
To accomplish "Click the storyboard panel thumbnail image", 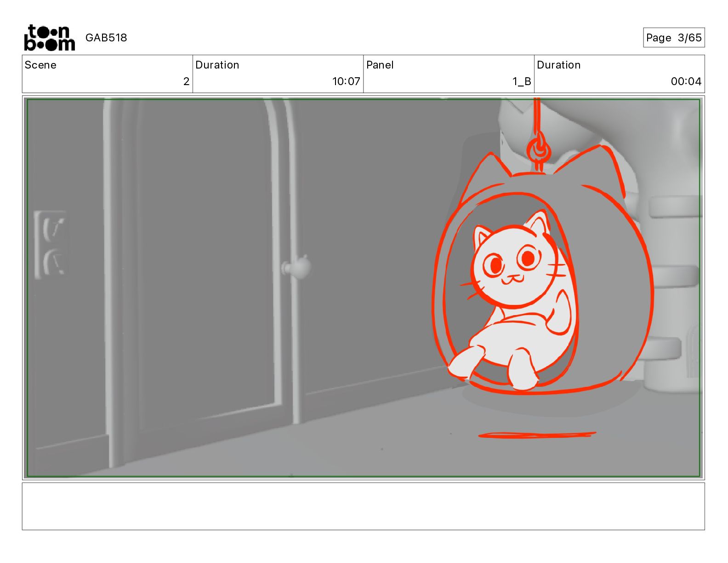I will (363, 288).
